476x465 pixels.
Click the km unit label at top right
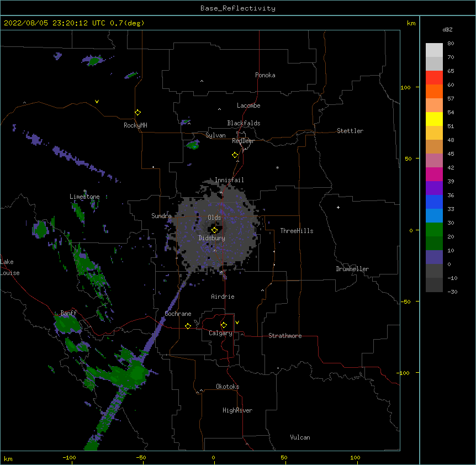411,23
